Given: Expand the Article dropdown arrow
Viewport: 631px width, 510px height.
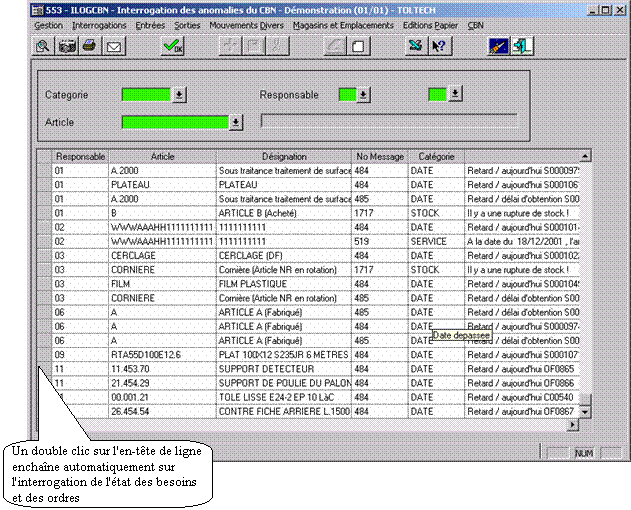Looking at the screenshot, I should (x=236, y=122).
